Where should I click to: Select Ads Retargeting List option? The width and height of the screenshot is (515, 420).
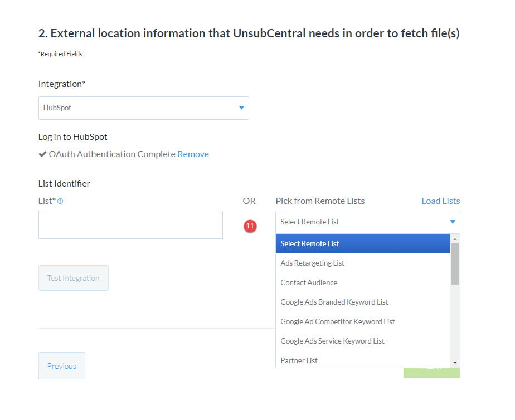(363, 263)
